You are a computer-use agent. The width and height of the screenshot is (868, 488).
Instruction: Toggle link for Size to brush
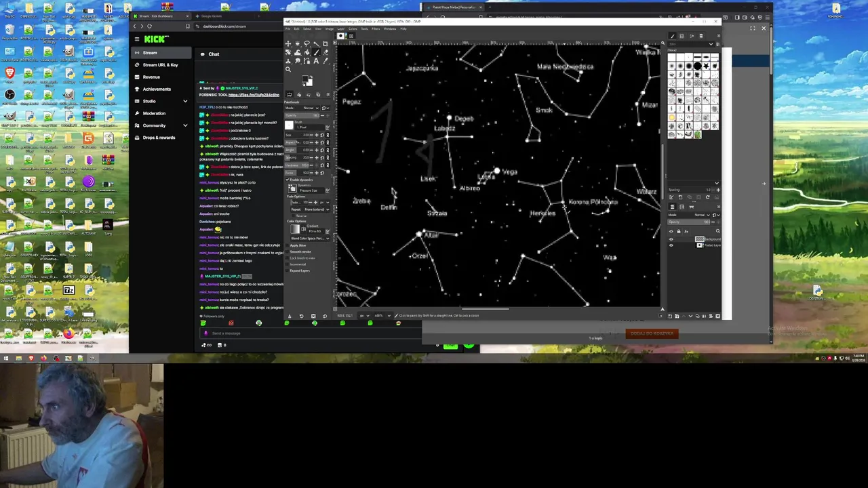[328, 135]
